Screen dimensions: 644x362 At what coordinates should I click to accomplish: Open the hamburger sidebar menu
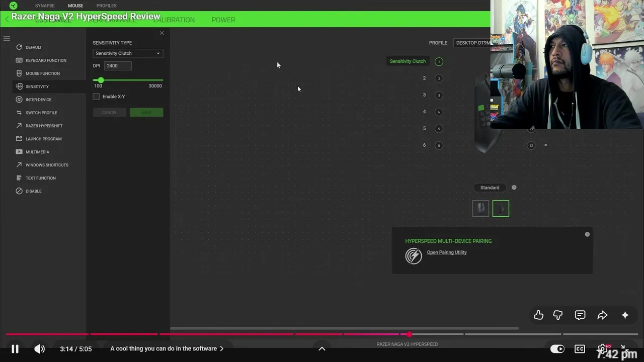7,38
